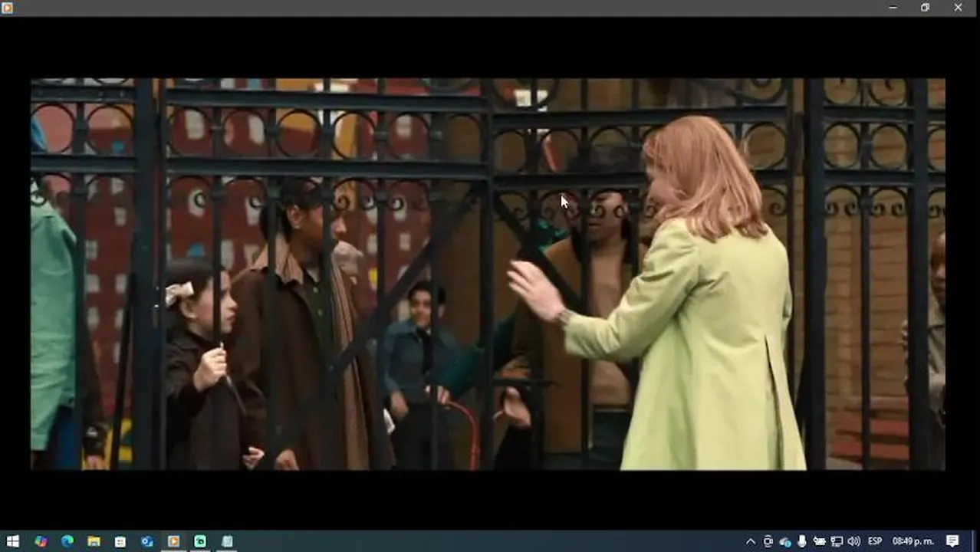Switch the ESP input language
980x552 pixels.
tap(874, 541)
